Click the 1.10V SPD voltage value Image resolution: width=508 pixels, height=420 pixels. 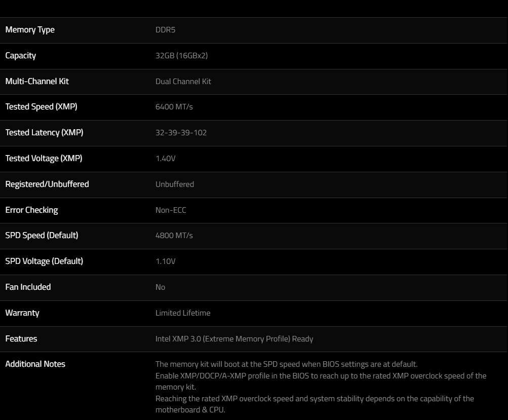pos(165,261)
